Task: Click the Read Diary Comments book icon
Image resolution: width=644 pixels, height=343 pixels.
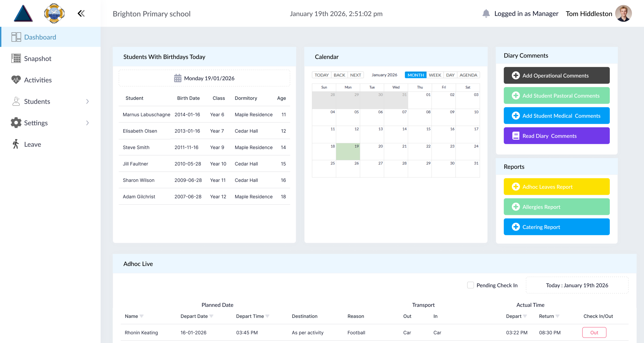Action: 516,136
